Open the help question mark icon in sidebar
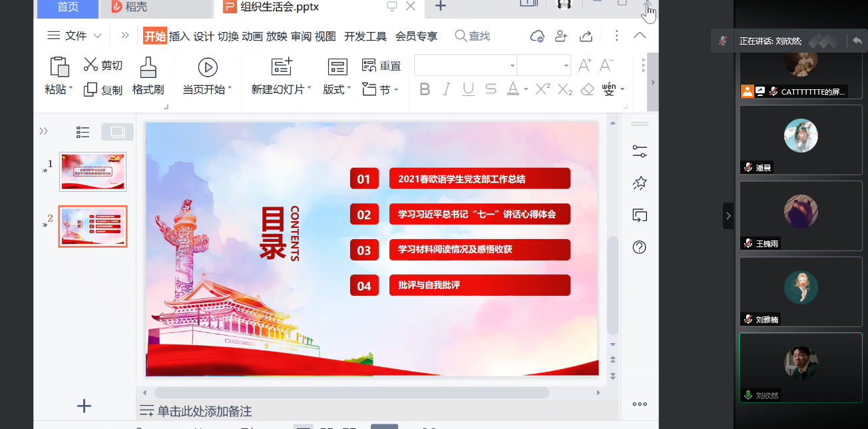Viewport: 868px width, 429px height. 639,247
